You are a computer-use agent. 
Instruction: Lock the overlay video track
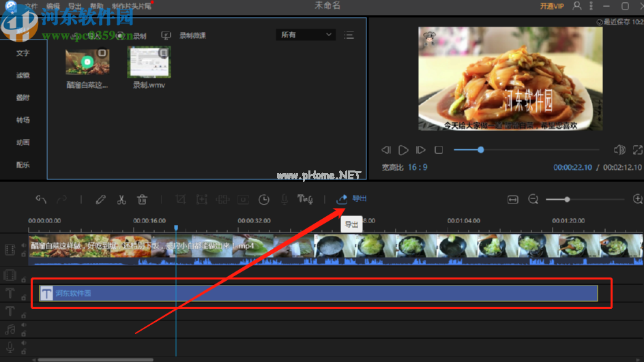(24, 280)
